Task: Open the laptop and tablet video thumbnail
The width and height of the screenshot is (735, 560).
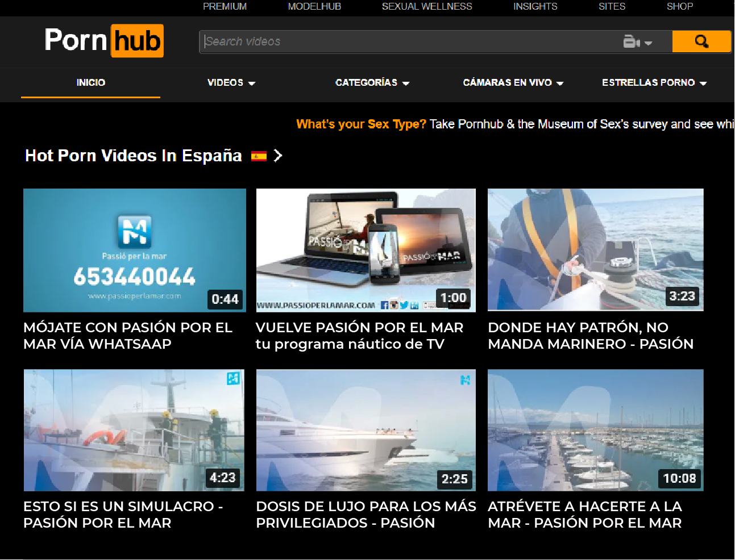Action: click(366, 250)
